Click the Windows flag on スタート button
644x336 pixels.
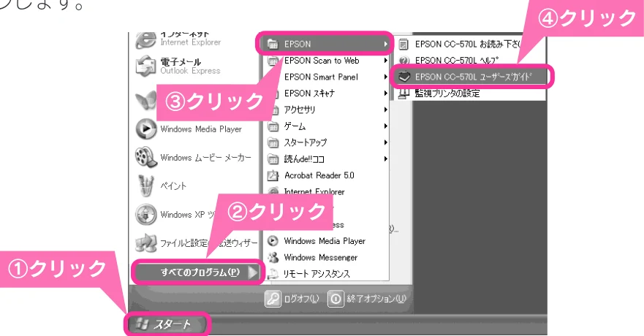[142, 324]
